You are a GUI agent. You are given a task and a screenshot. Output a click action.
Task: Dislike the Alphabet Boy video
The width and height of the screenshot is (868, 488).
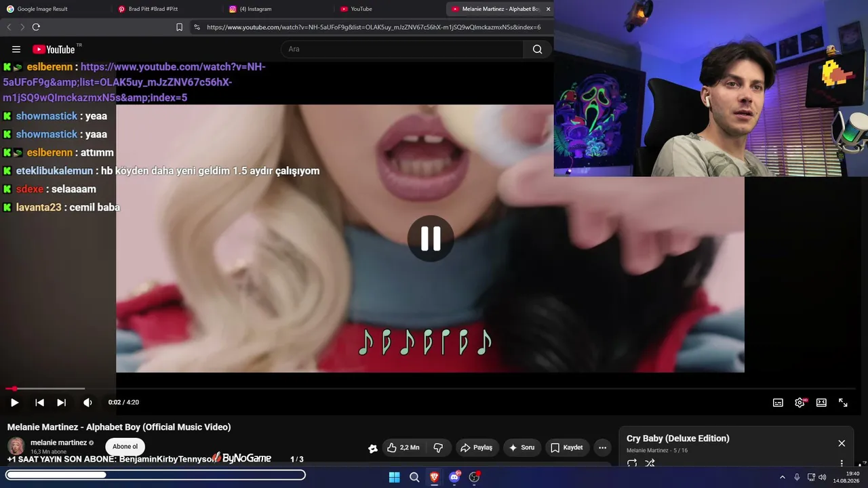pyautogui.click(x=438, y=447)
